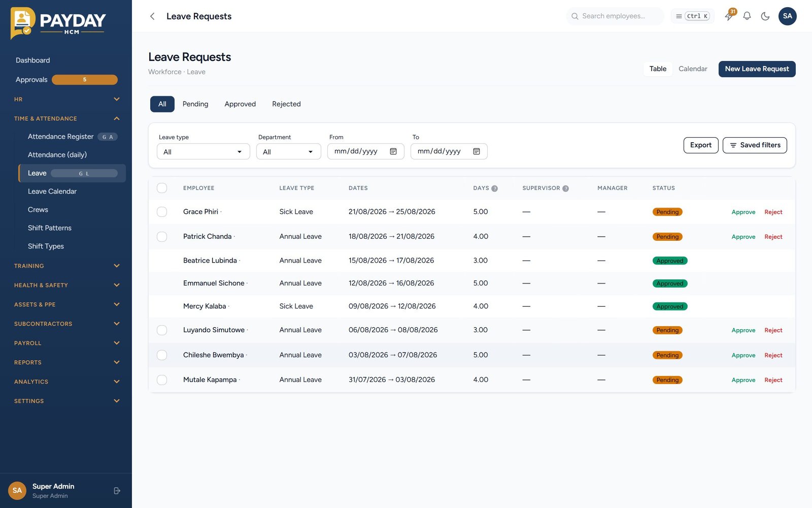The width and height of the screenshot is (812, 508).
Task: Approve Grace Phiri's leave request
Action: click(743, 212)
